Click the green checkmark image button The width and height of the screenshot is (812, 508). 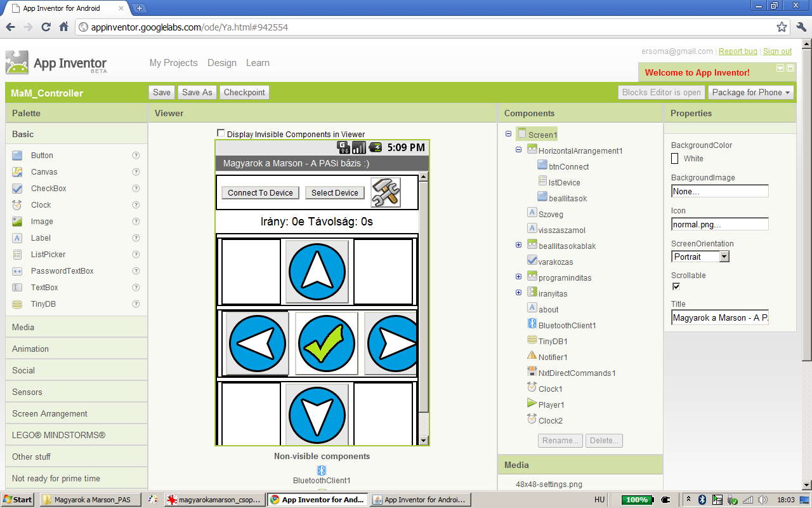point(326,343)
